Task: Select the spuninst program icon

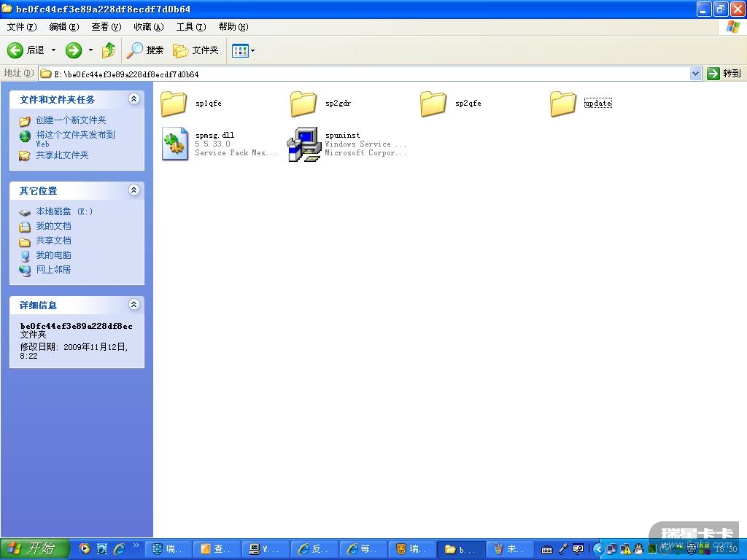Action: click(x=304, y=144)
